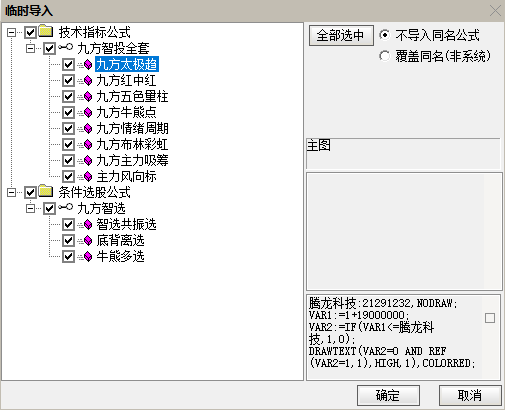Select the 九方智选 group label

click(101, 208)
